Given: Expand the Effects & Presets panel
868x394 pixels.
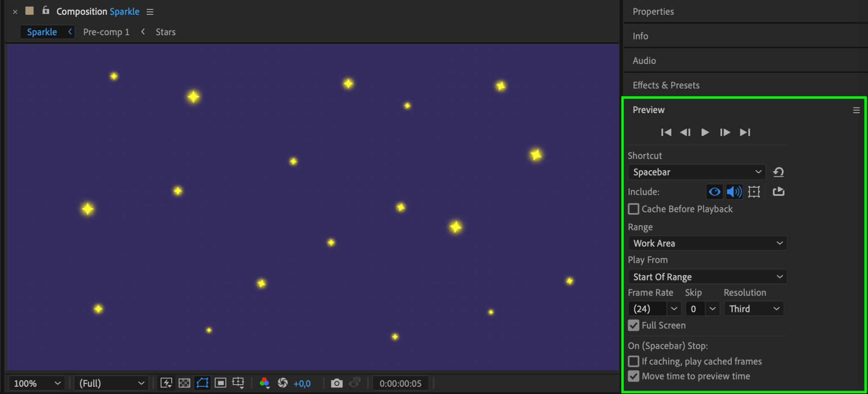Looking at the screenshot, I should pos(666,85).
